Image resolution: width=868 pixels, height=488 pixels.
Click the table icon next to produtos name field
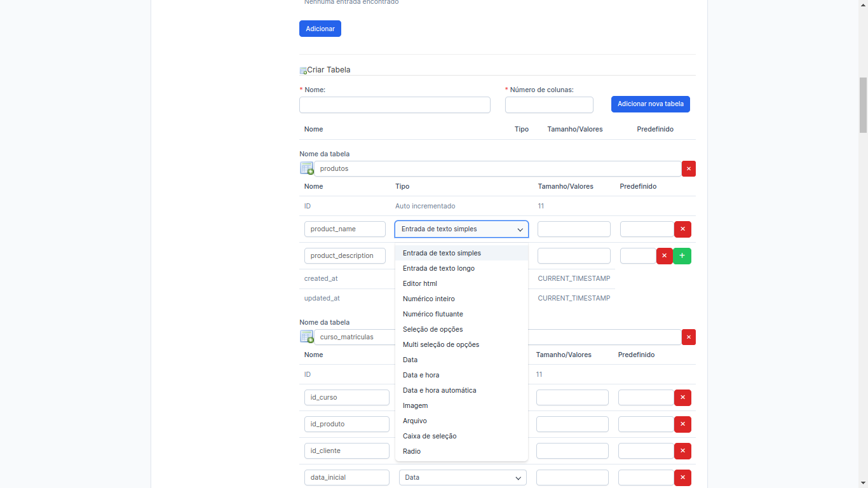tap(307, 168)
